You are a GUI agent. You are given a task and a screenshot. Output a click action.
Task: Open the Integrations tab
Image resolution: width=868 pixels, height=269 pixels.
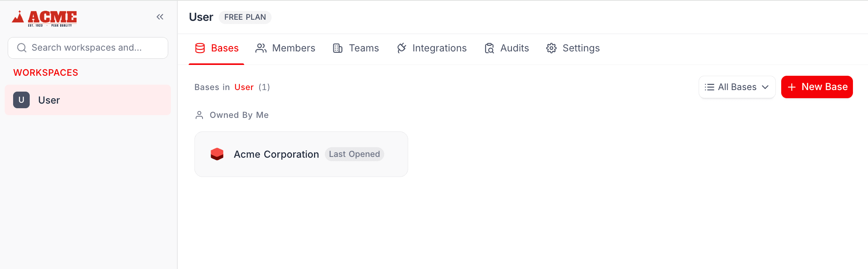[432, 48]
